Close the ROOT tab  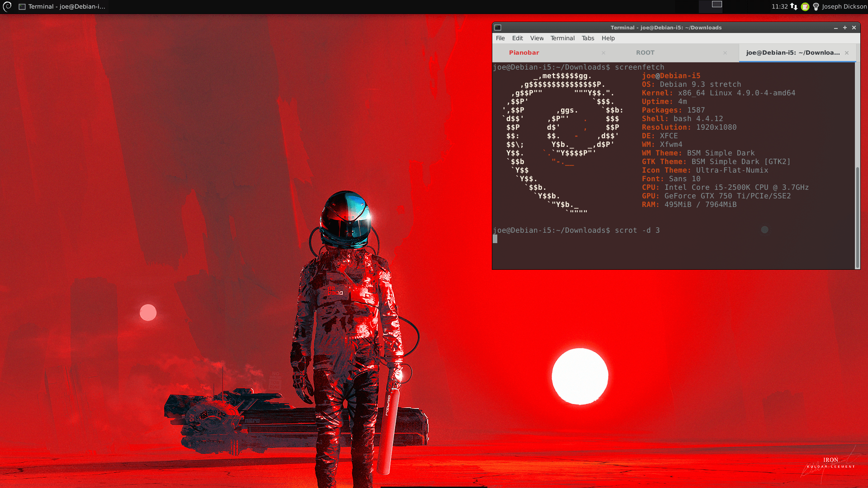pos(725,53)
